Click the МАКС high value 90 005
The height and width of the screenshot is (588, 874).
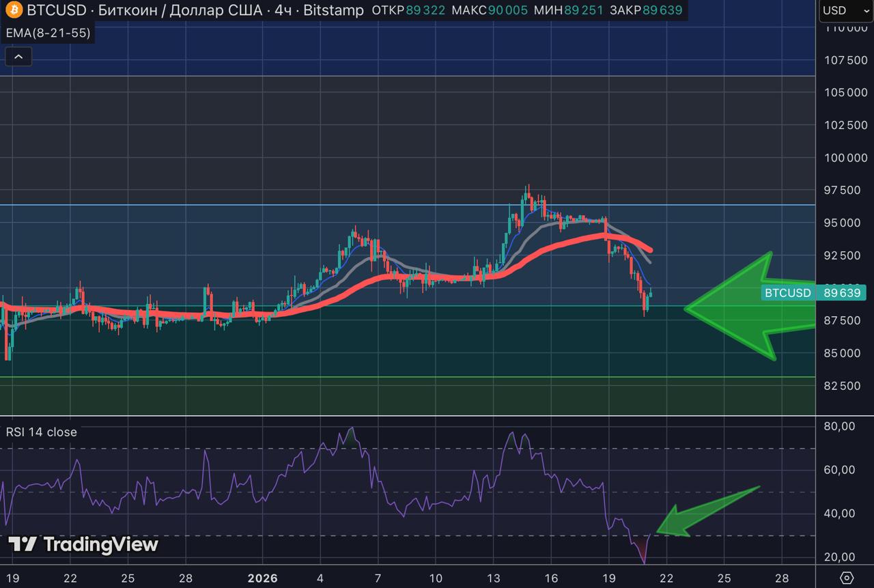tap(507, 10)
